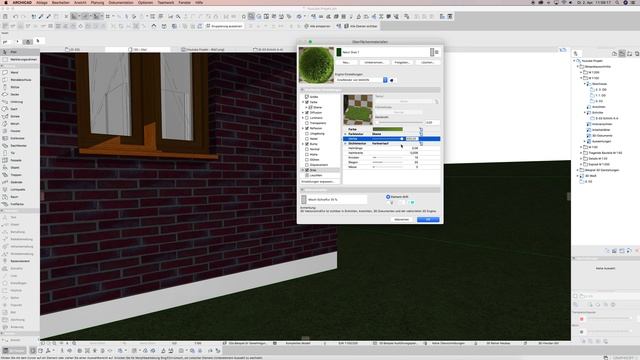
Task: Select the Markierungsrahmen marquee tool
Action: pos(19,59)
